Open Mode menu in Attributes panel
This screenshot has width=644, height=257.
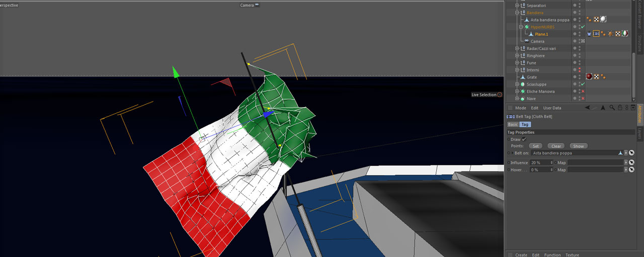[x=521, y=108]
